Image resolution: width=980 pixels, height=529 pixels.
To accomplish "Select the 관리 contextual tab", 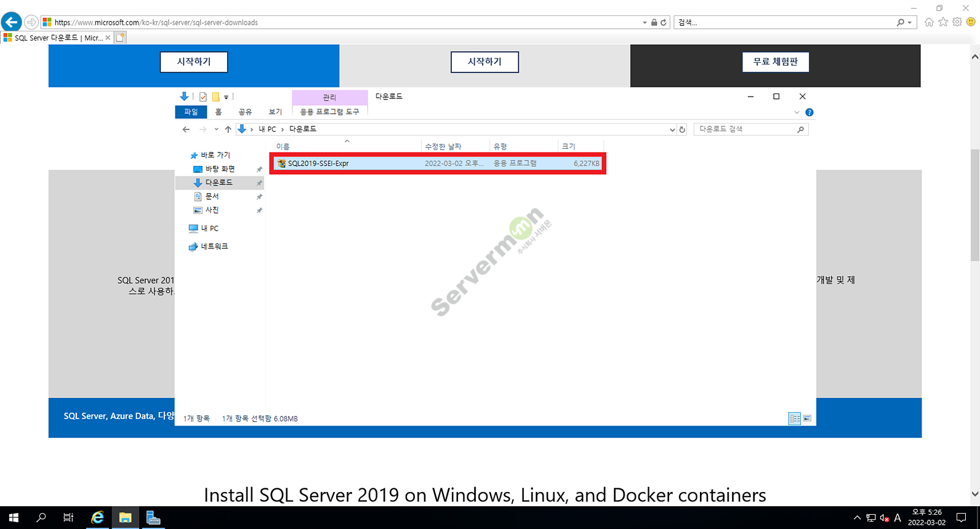I will coord(329,97).
